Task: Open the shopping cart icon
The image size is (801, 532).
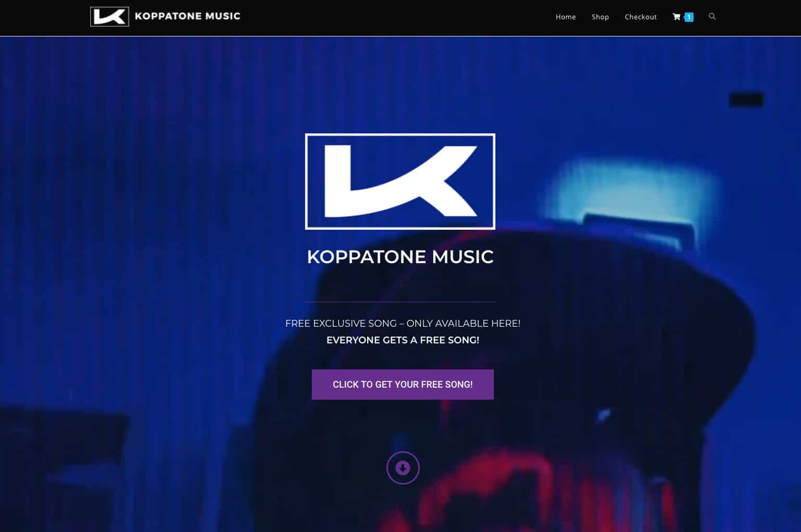Action: [676, 17]
